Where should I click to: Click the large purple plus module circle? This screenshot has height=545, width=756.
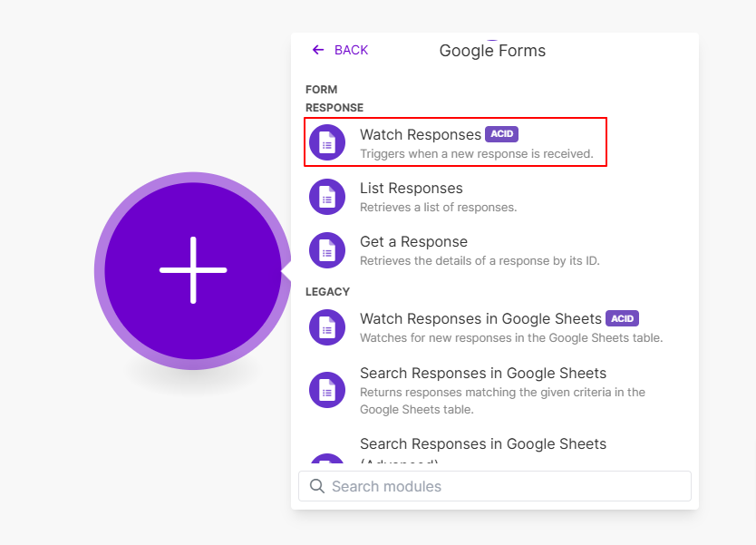pyautogui.click(x=193, y=270)
